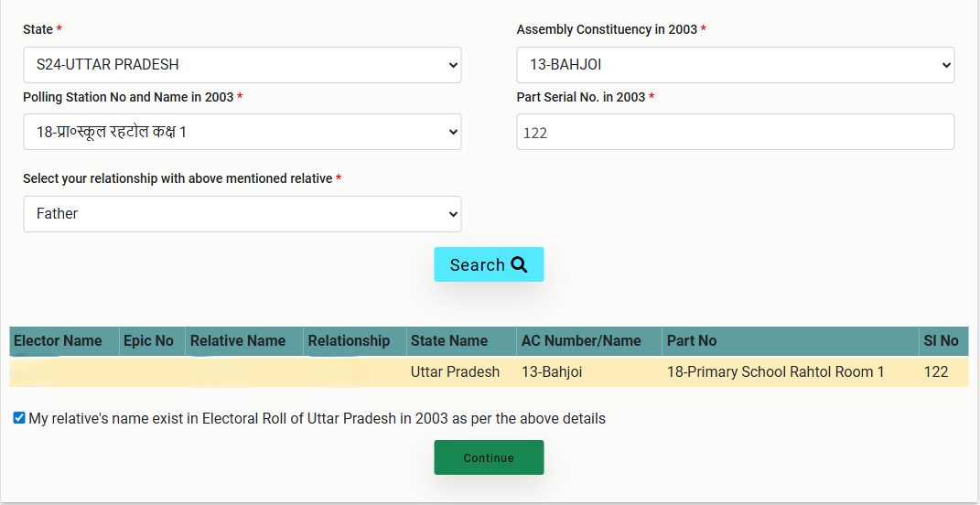Expand the Assembly Constituency in 2003 dropdown
This screenshot has width=980, height=505.
735,65
